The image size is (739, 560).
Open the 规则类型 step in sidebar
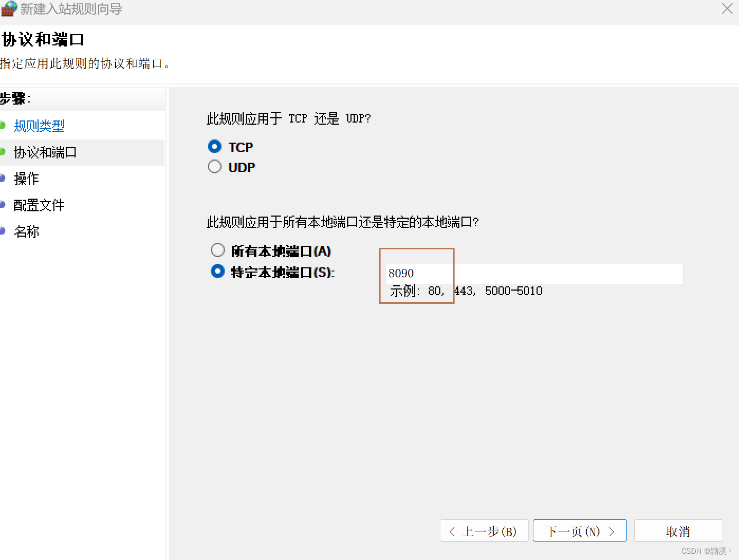click(39, 125)
